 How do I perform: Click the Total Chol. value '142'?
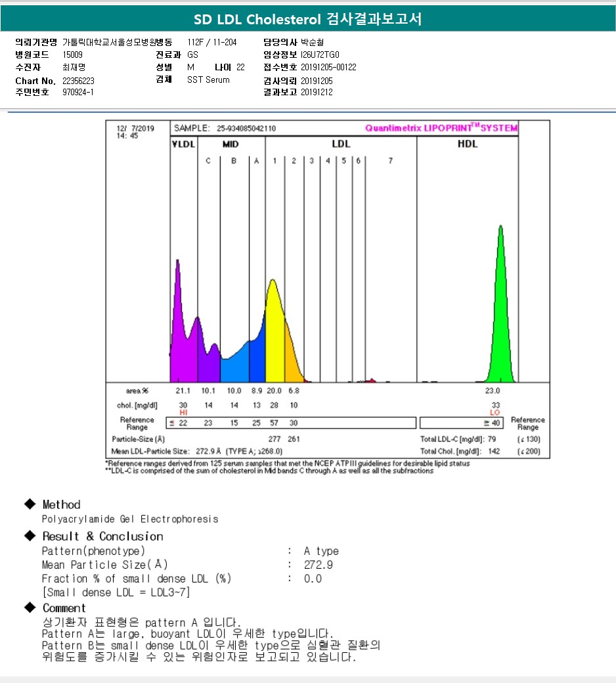pos(494,451)
